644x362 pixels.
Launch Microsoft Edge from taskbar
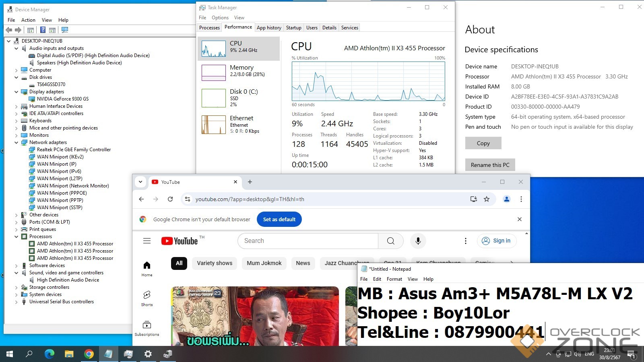49,354
